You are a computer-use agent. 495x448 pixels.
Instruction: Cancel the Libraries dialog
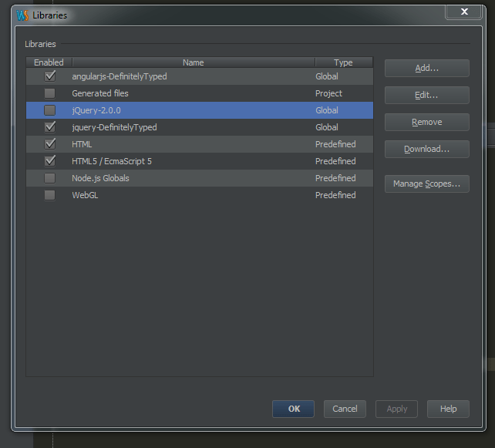345,409
